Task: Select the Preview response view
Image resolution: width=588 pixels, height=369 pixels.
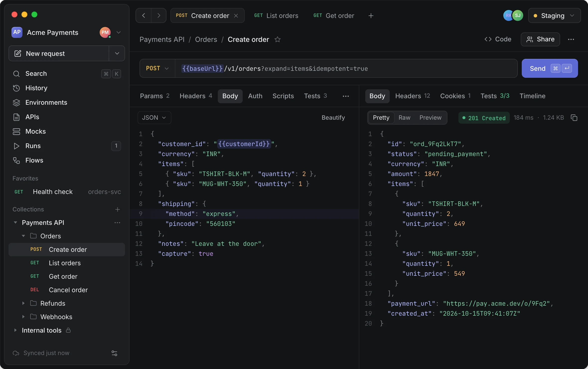Action: tap(430, 118)
